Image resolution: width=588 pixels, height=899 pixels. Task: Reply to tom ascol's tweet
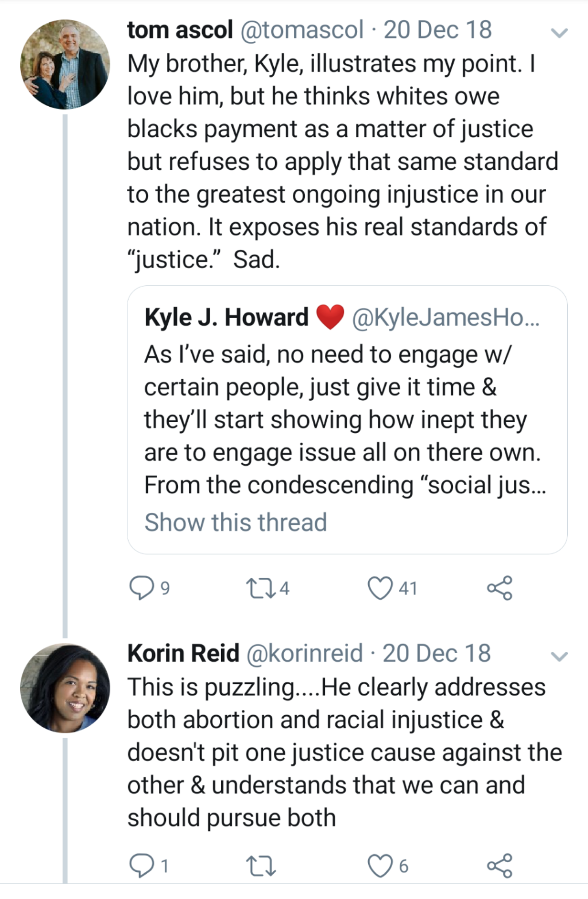click(141, 588)
